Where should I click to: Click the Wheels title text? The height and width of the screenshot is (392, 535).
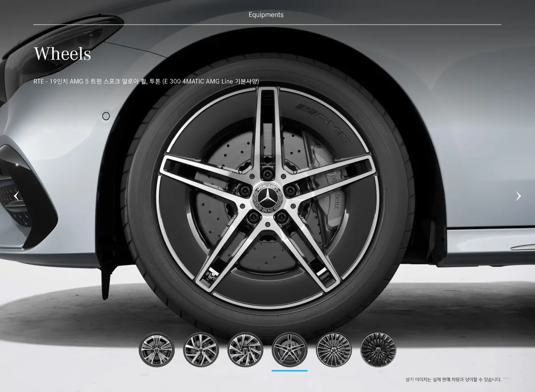[x=62, y=54]
